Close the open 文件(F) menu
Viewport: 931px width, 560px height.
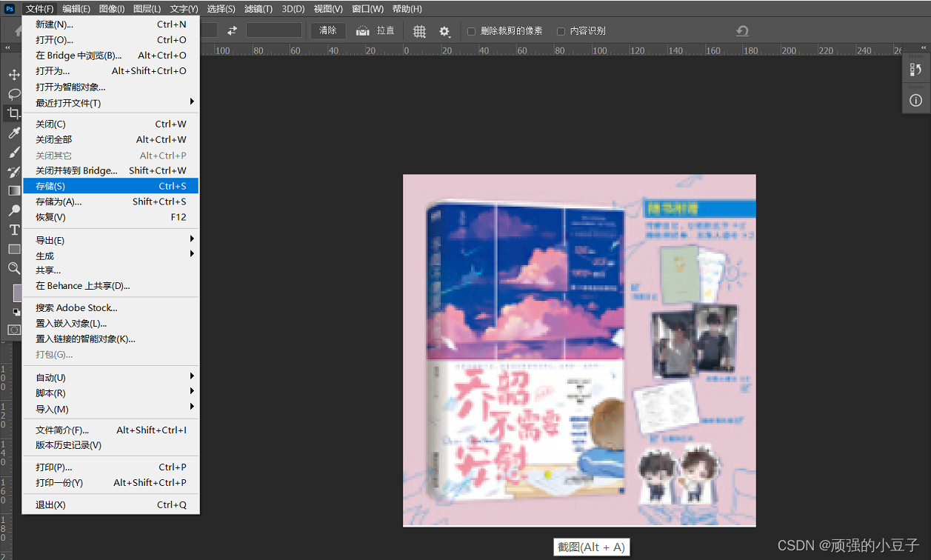tap(40, 9)
